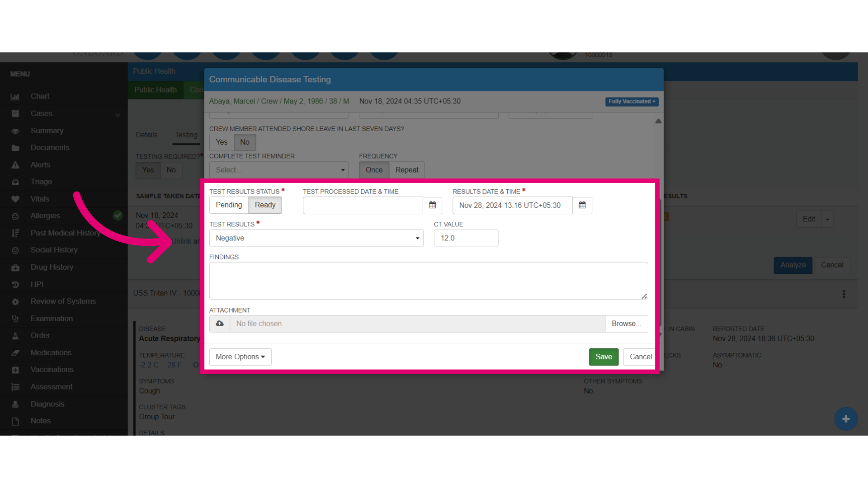Image resolution: width=868 pixels, height=488 pixels.
Task: Click the Allergies icon in the sidebar
Action: click(x=15, y=216)
